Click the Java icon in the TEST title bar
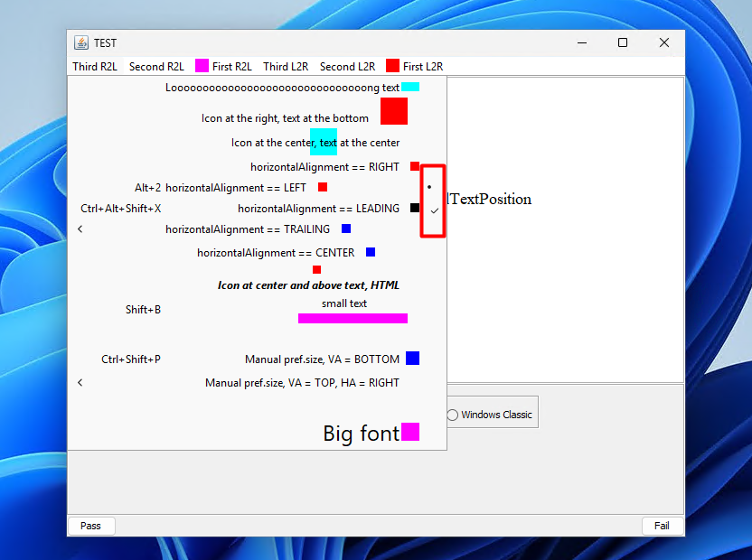The height and width of the screenshot is (560, 752). tap(81, 42)
